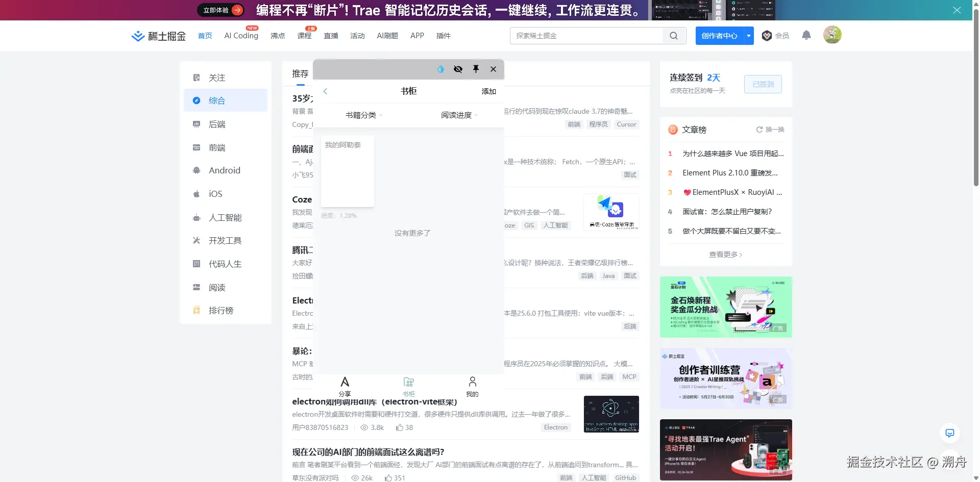
Task: Click the 创作者中心 button
Action: click(720, 36)
